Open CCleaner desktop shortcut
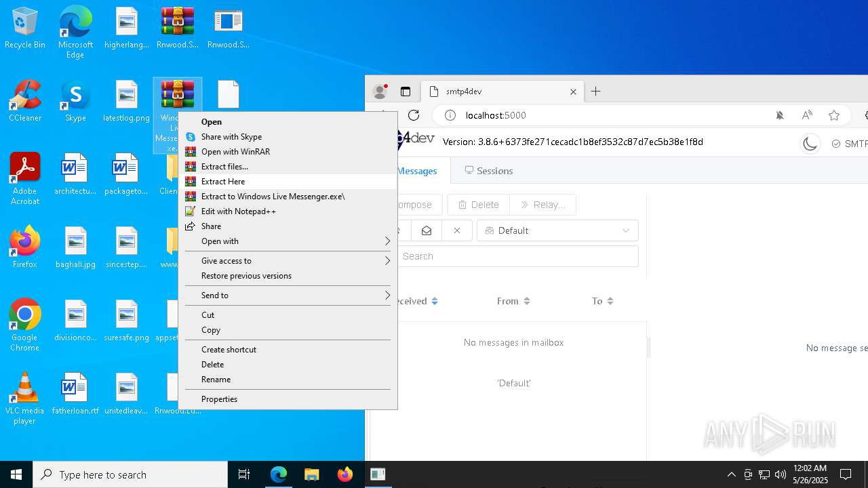 25,102
